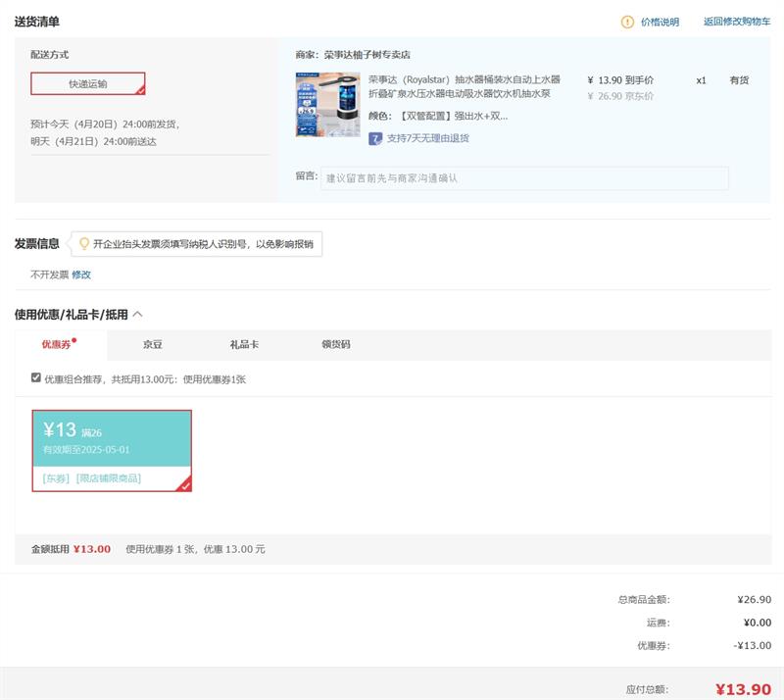Image resolution: width=784 pixels, height=700 pixels.
Task: Click the invoice tip lightbulb icon
Action: coord(84,243)
